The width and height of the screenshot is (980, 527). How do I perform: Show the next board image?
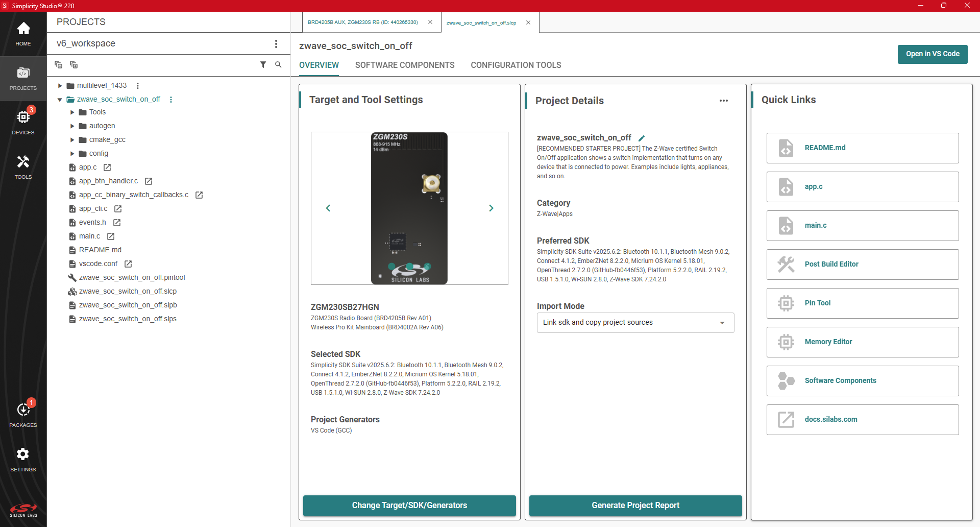491,208
